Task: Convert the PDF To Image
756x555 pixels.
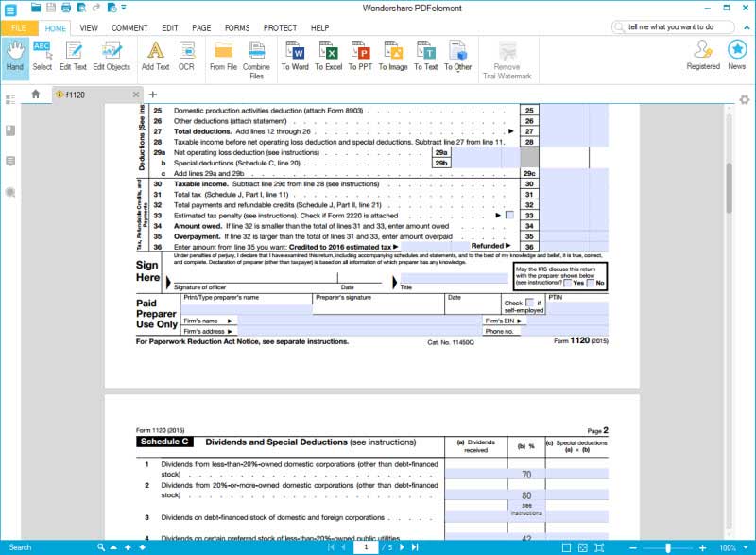Action: tap(393, 57)
